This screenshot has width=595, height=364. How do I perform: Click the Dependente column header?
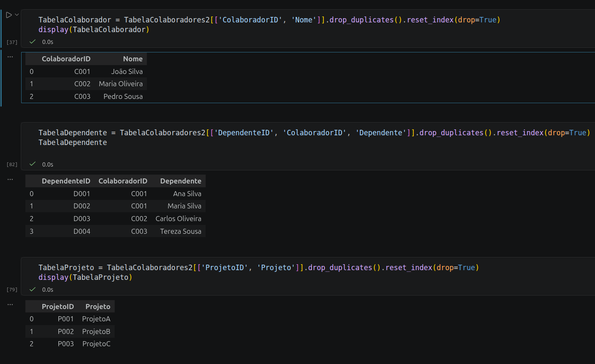tap(181, 181)
